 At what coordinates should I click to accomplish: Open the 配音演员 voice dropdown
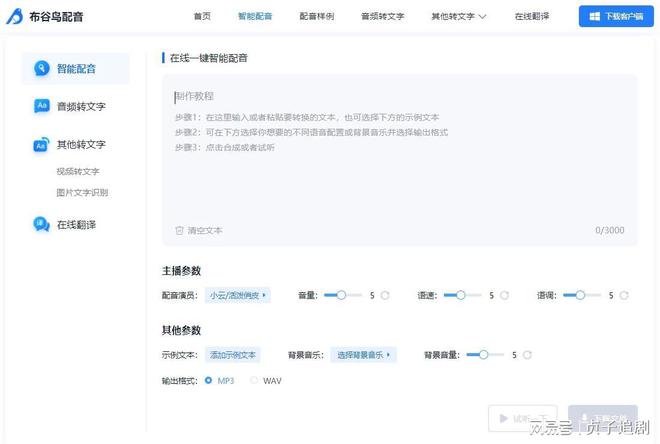238,295
